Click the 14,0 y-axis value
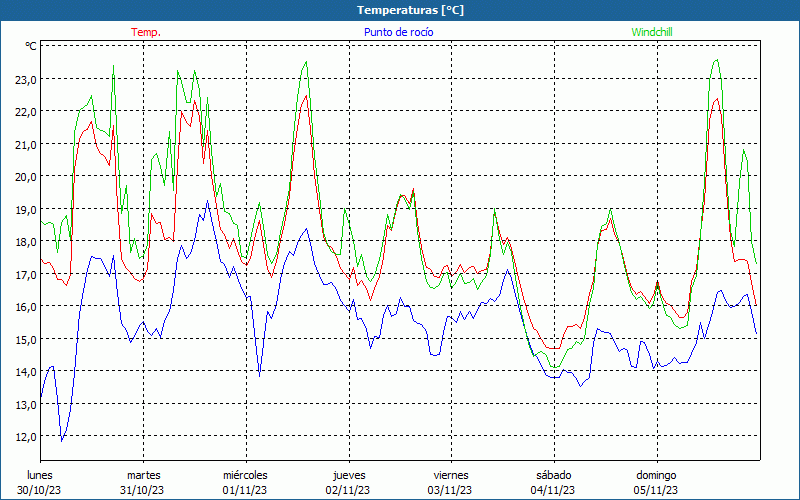This screenshot has width=800, height=500. click(26, 372)
